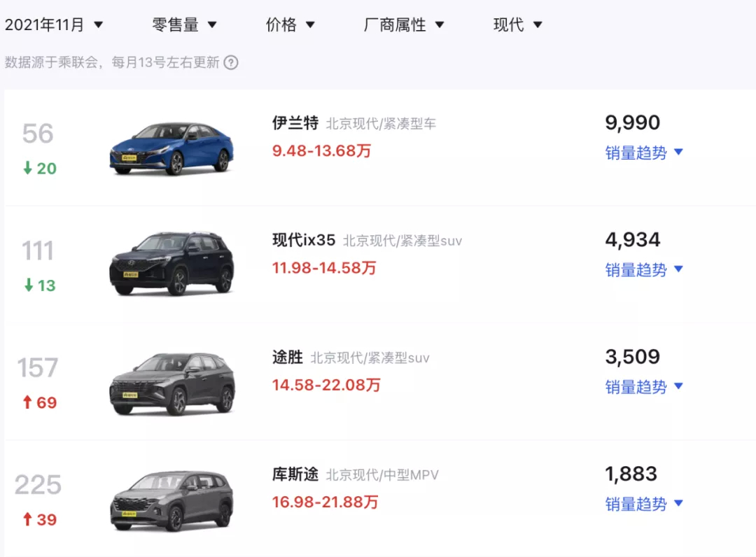Click 现代ix35's price range 11.98-14.58万

click(323, 268)
